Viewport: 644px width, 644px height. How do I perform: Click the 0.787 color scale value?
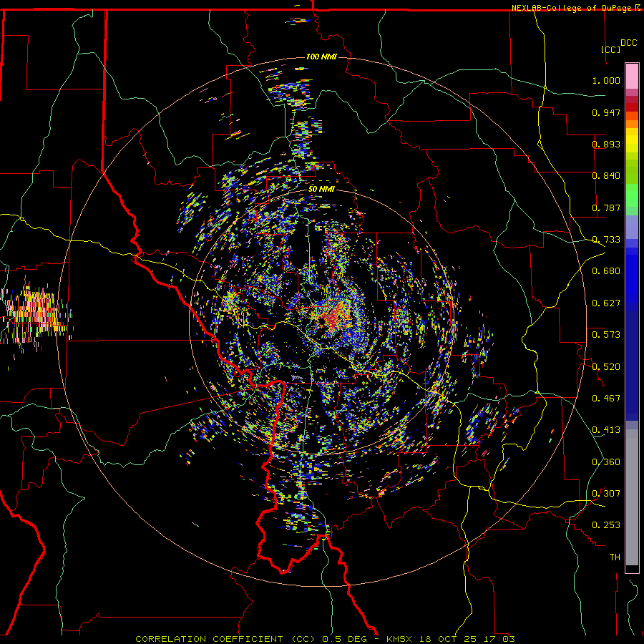[606, 208]
